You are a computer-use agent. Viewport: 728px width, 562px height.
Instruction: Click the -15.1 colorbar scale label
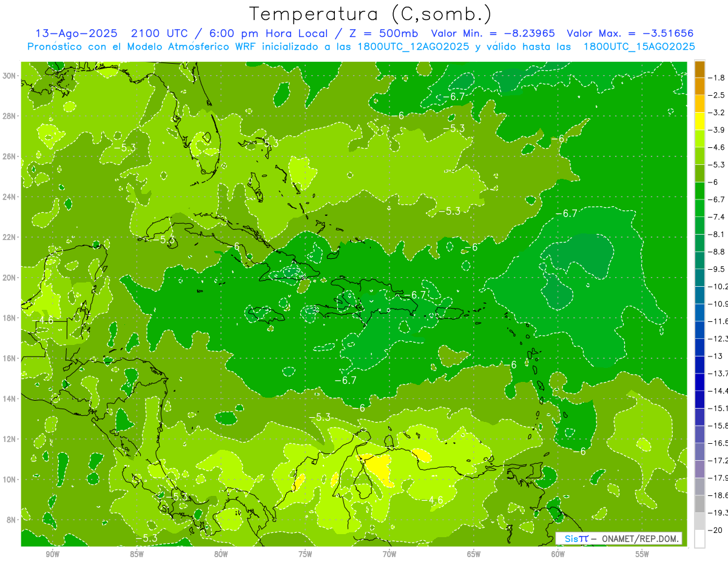[x=719, y=407]
